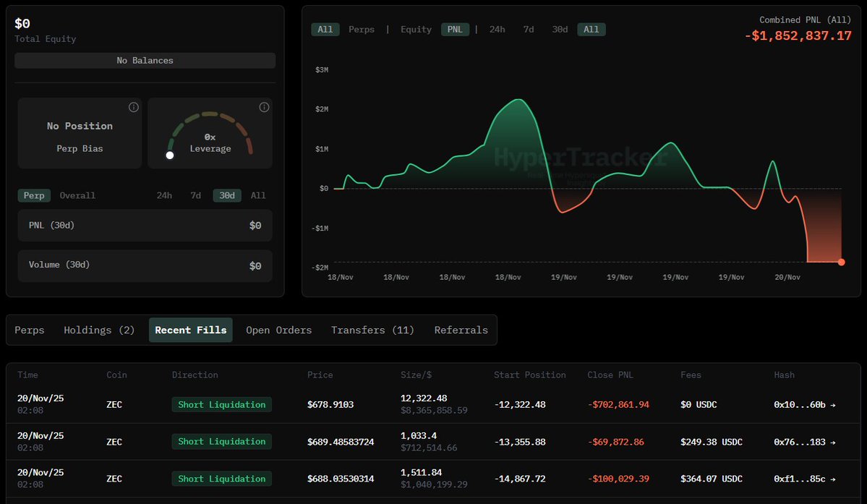Switch to the Perps tab
Image resolution: width=867 pixels, height=504 pixels.
(x=30, y=330)
